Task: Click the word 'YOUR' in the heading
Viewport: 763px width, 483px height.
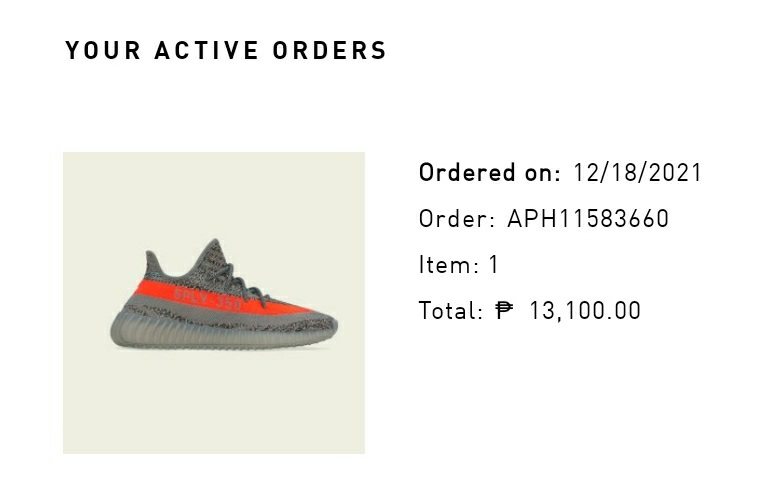Action: click(102, 50)
